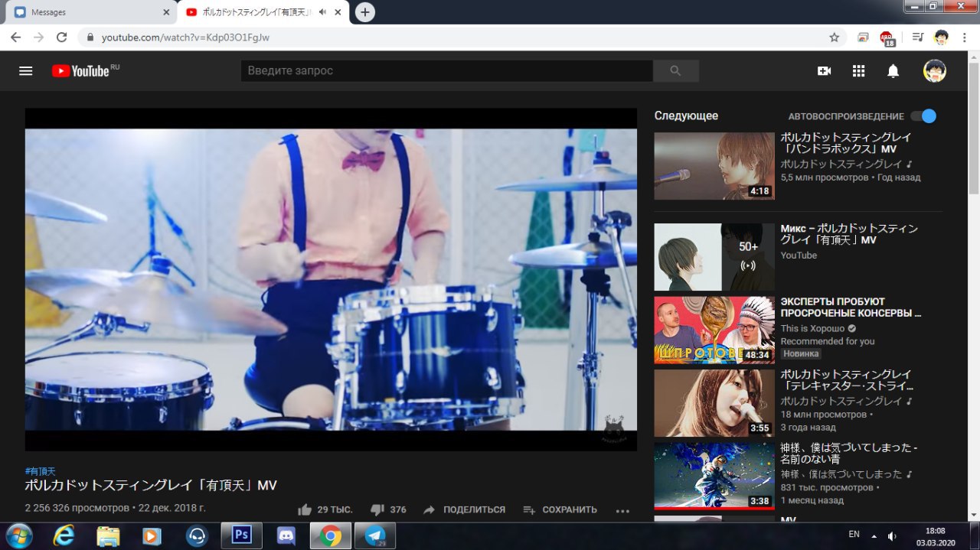Click the search magnifier button
Image resolution: width=980 pixels, height=550 pixels.
(675, 70)
